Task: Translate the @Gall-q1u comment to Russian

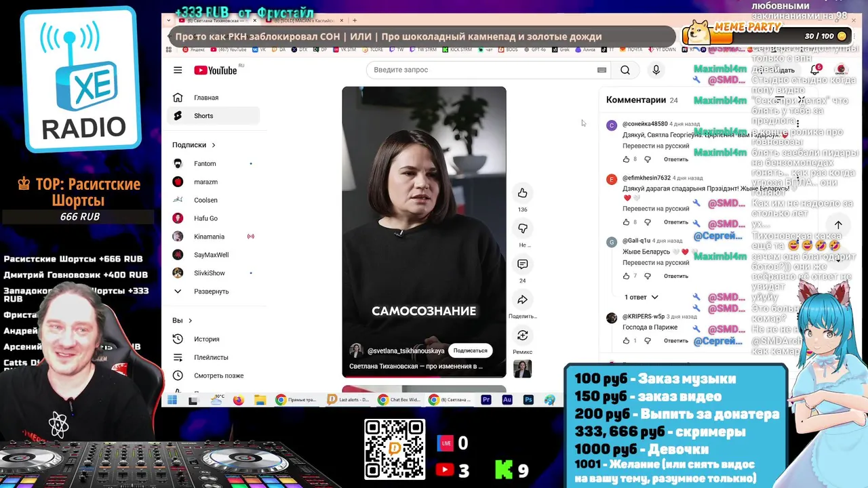Action: 656,263
